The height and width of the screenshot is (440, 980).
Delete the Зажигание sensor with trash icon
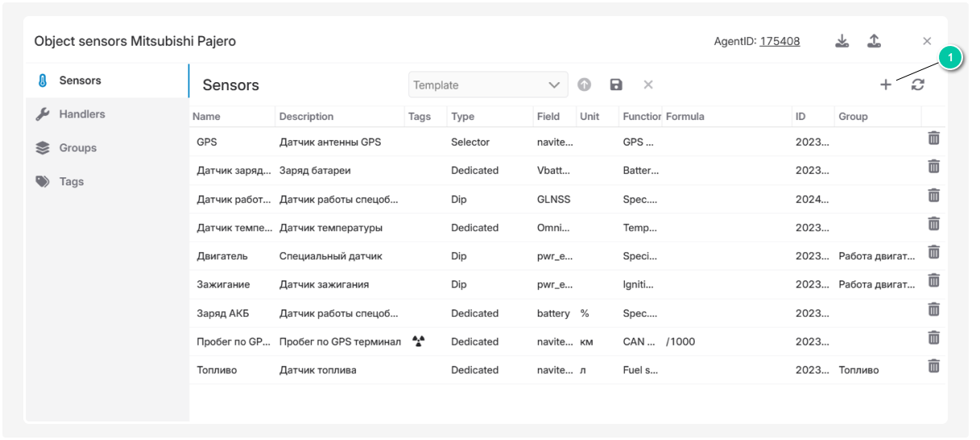coord(933,281)
